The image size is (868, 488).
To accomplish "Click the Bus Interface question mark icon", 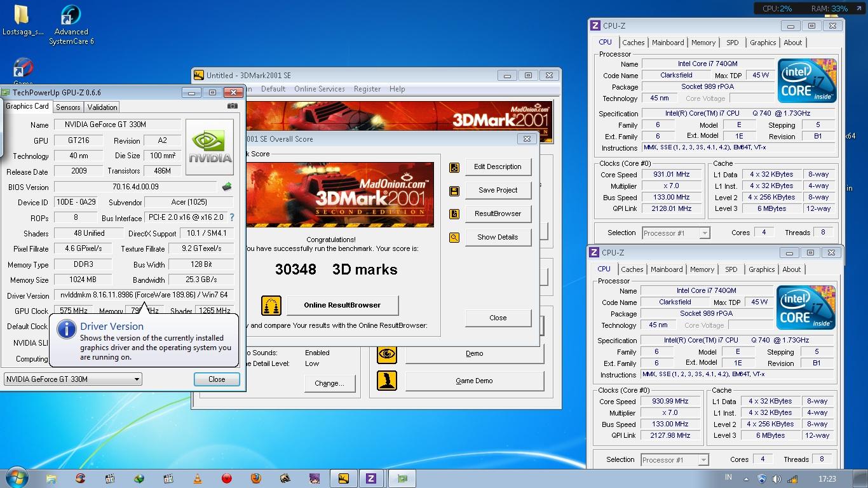I will tap(232, 217).
